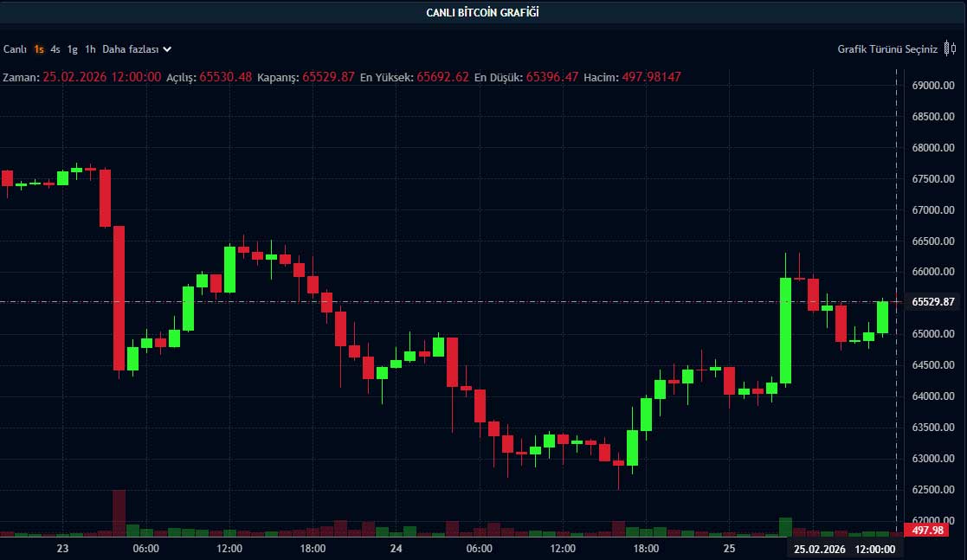967x560 pixels.
Task: Click the tallest volume bar at bottom left
Action: tap(119, 512)
